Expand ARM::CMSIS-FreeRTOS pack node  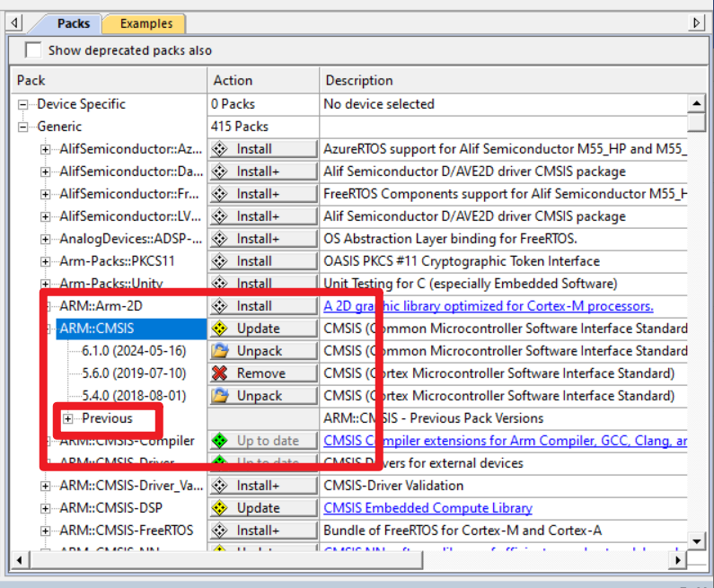coord(45,531)
